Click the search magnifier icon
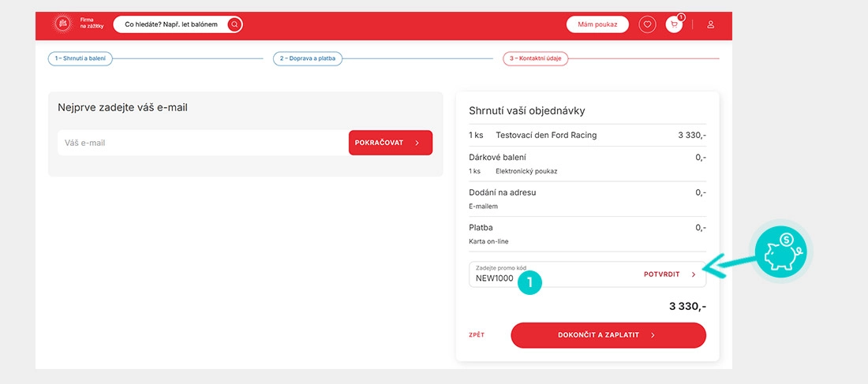 [x=234, y=24]
